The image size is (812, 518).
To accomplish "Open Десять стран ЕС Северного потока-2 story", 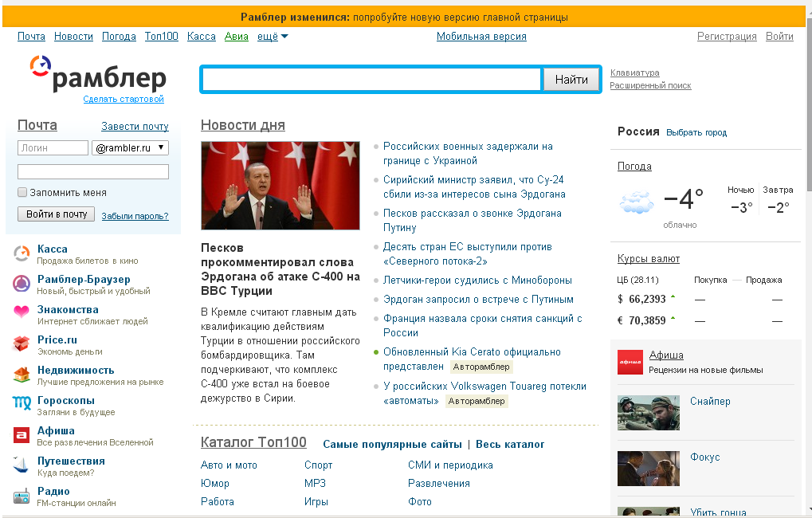I will 468,253.
